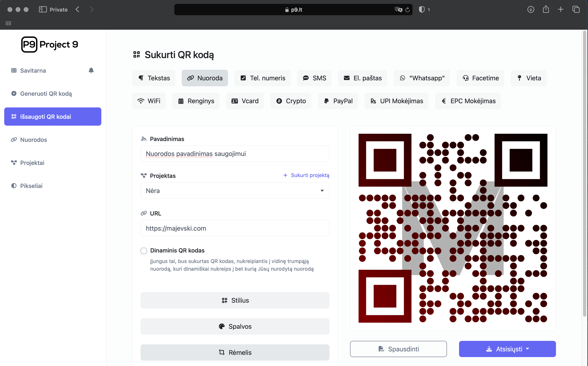Select the WiFi QR type tab
This screenshot has height=366, width=588.
click(149, 101)
